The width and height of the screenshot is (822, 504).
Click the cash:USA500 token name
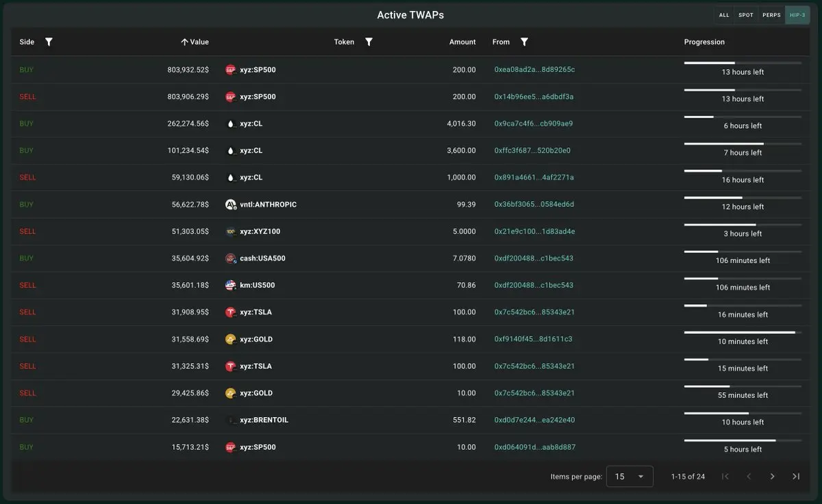(x=262, y=258)
